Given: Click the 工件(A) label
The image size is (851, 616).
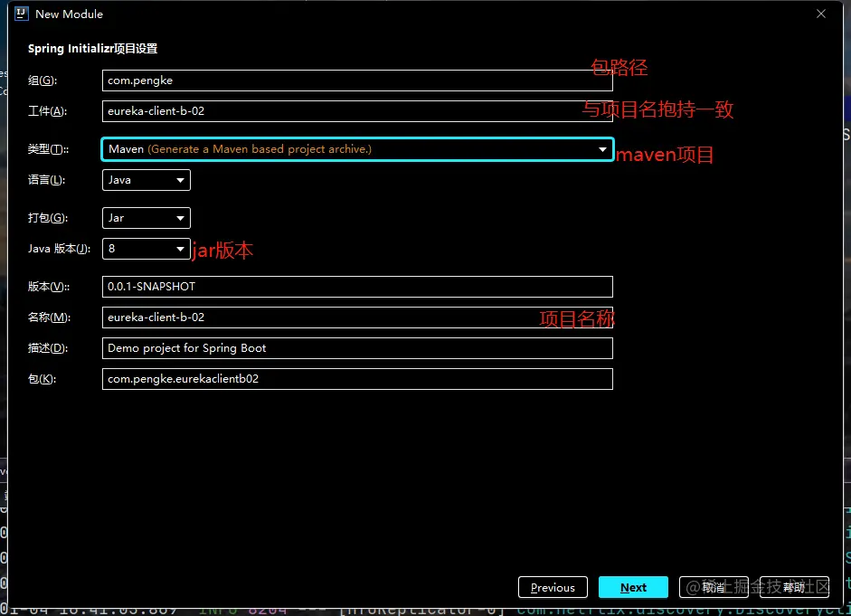Looking at the screenshot, I should point(47,111).
